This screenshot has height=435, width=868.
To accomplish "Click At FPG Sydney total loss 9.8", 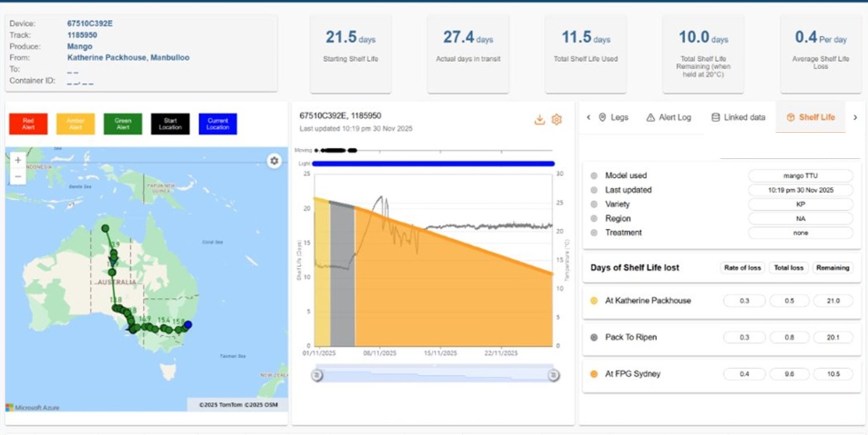I will (x=789, y=374).
